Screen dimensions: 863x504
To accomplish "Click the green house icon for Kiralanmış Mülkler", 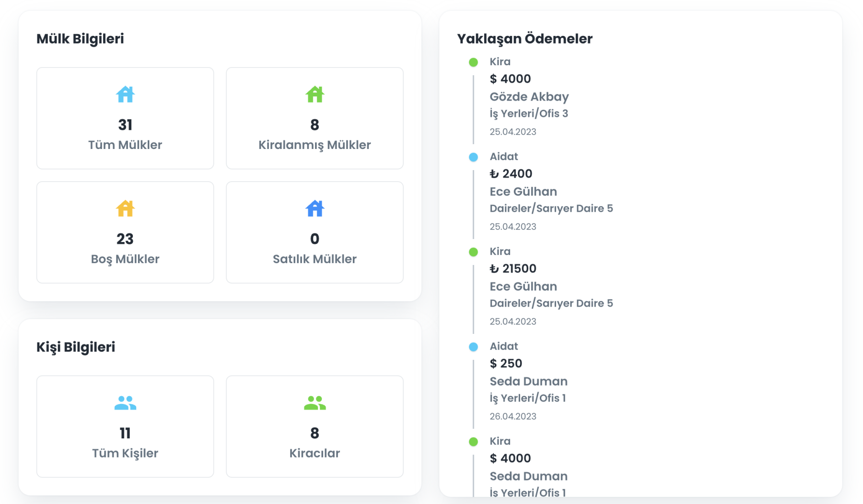I will click(x=315, y=94).
